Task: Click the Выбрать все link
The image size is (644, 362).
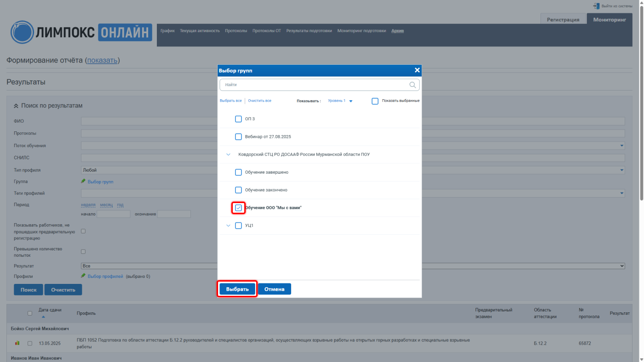Action: (231, 101)
